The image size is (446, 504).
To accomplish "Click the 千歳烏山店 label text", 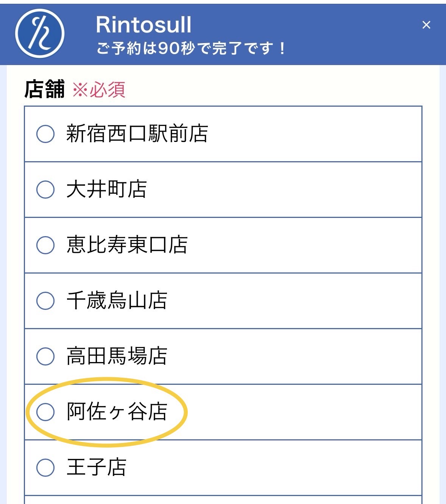I will (x=117, y=301).
